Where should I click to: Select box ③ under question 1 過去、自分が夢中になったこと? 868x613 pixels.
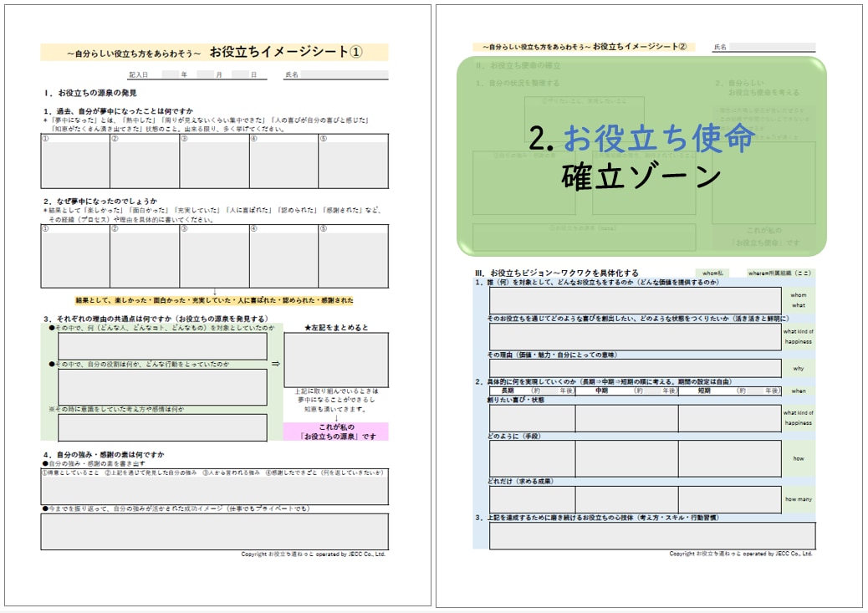coord(214,161)
